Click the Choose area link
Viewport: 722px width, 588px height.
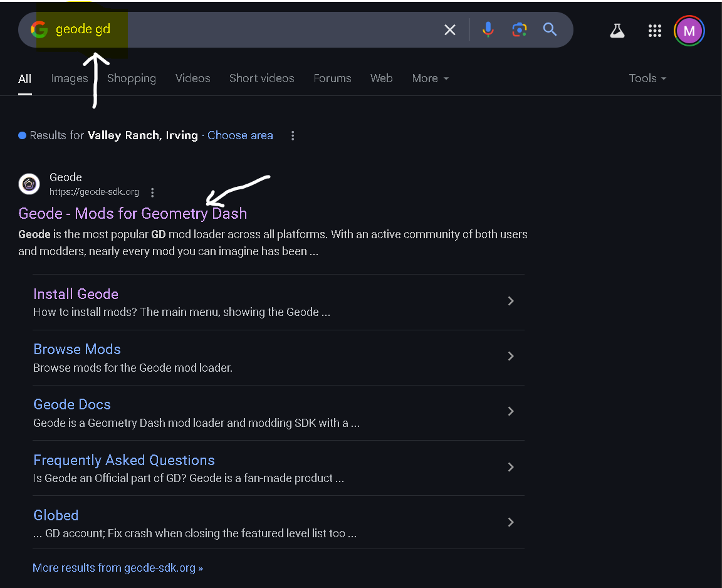tap(240, 135)
